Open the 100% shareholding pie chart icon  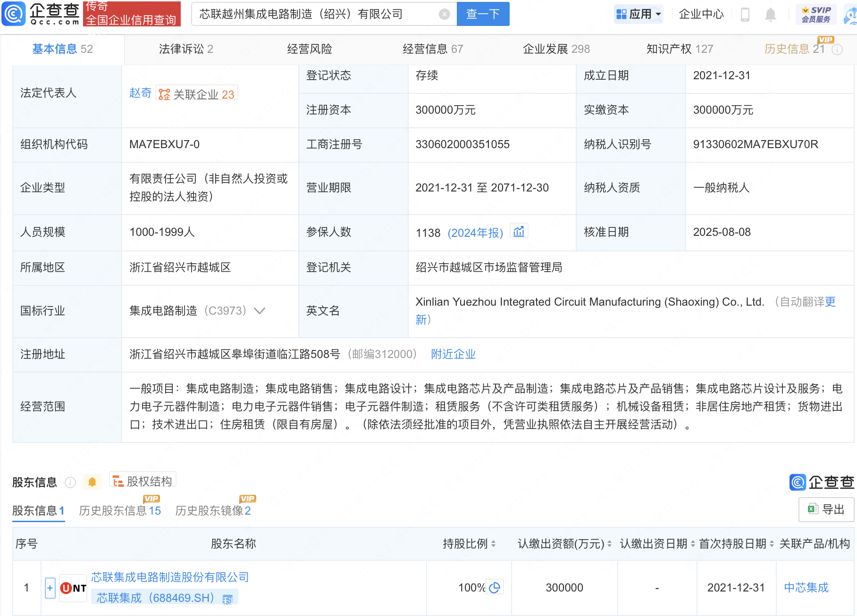tap(495, 587)
